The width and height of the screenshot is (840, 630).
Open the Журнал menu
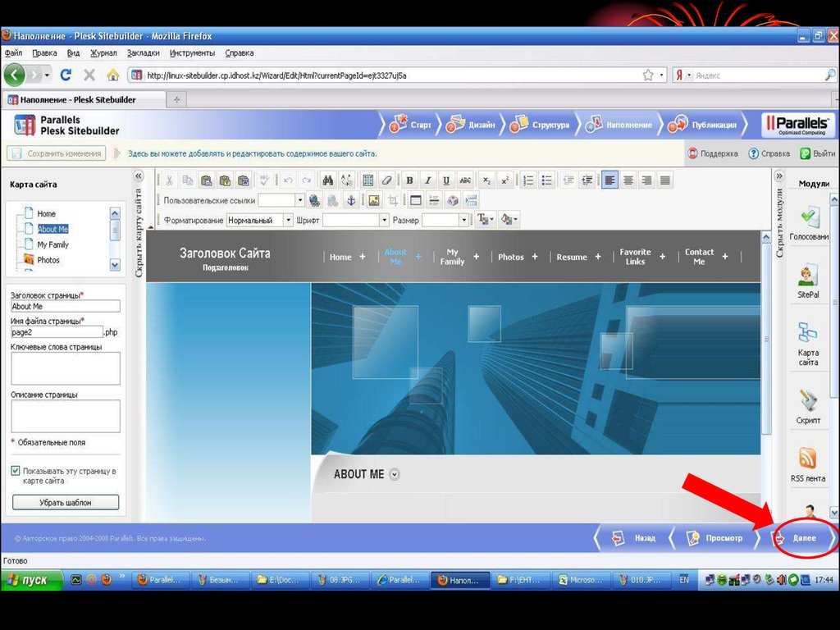103,53
